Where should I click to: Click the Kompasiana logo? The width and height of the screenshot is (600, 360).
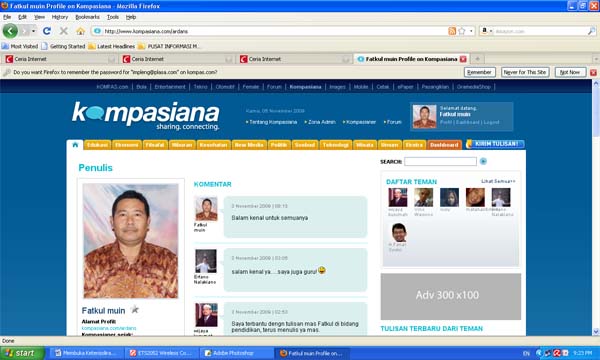(146, 115)
